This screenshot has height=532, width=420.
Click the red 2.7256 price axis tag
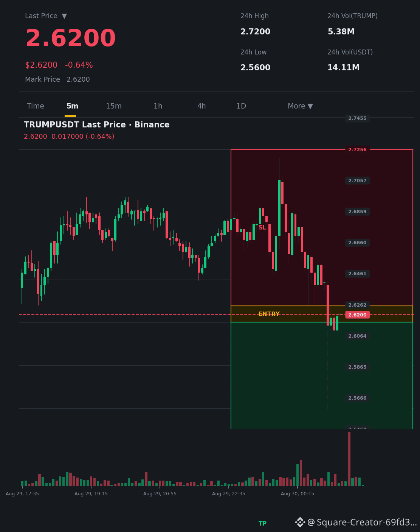[358, 150]
